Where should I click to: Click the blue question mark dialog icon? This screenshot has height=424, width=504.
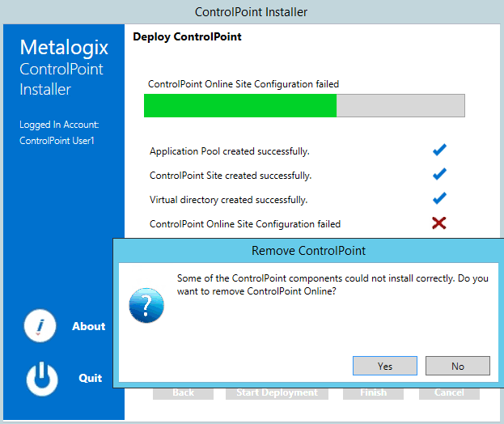point(146,305)
